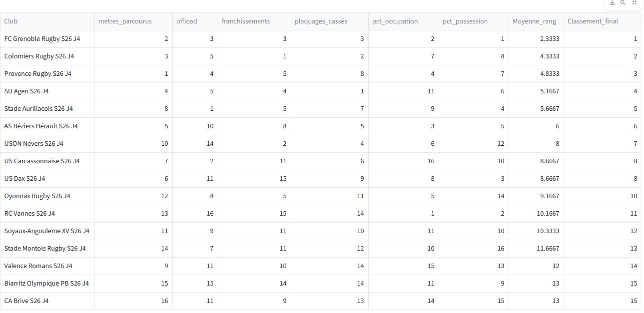Click the Colomiers Rugby S26 J4 cell
The image size is (644, 313).
click(x=39, y=56)
